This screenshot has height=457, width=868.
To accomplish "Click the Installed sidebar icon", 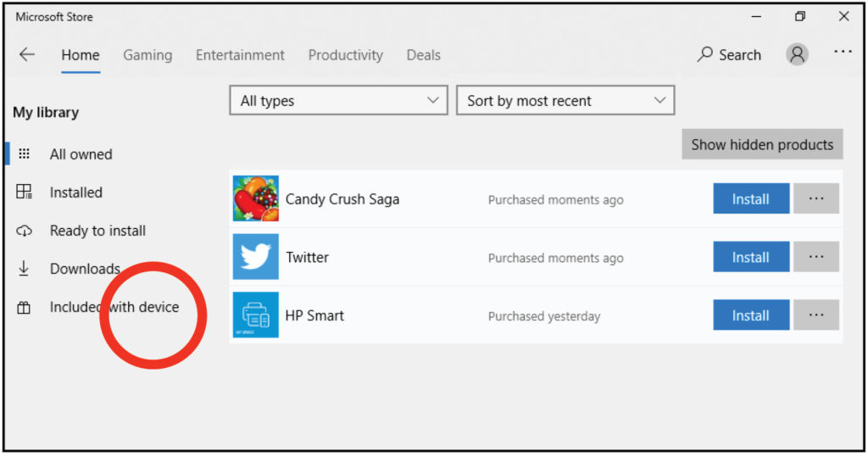I will 24,192.
